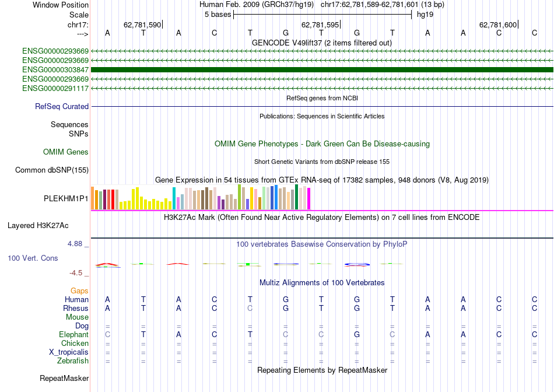Image resolution: width=554 pixels, height=392 pixels.
Task: Select the Human species label
Action: (76, 299)
